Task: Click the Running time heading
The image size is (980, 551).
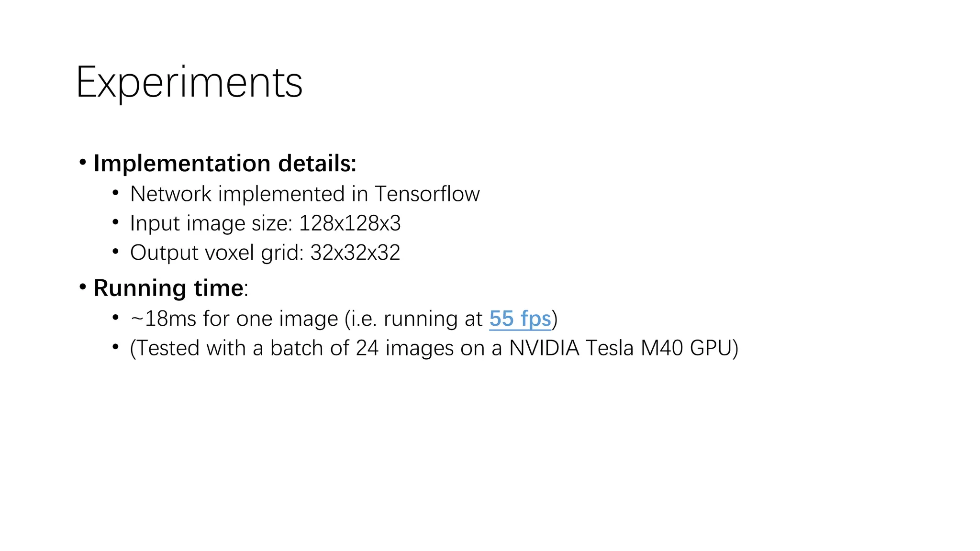Action: click(x=168, y=288)
